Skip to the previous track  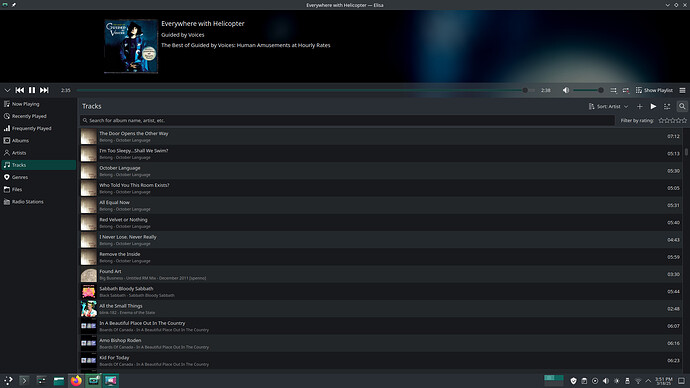tap(20, 90)
